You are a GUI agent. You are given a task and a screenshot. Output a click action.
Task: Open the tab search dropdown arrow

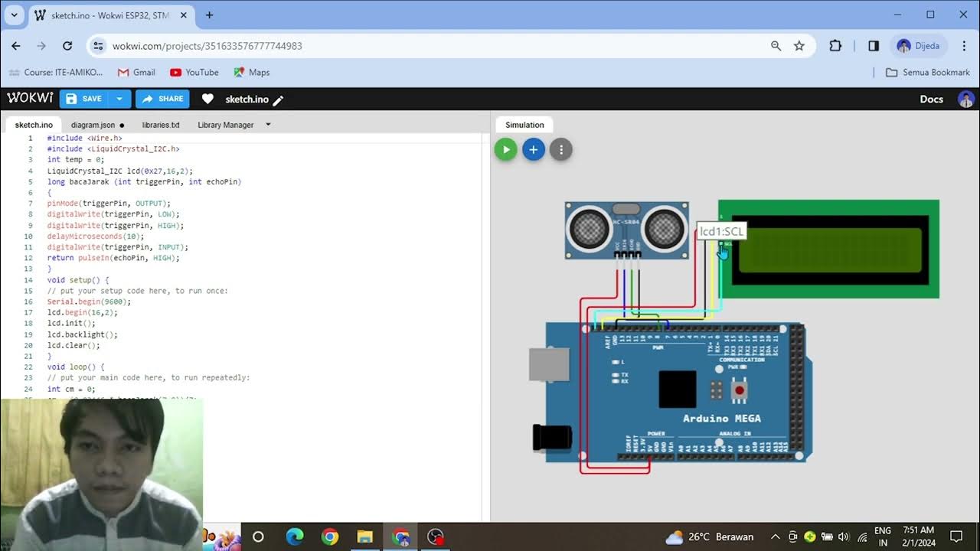pyautogui.click(x=14, y=15)
